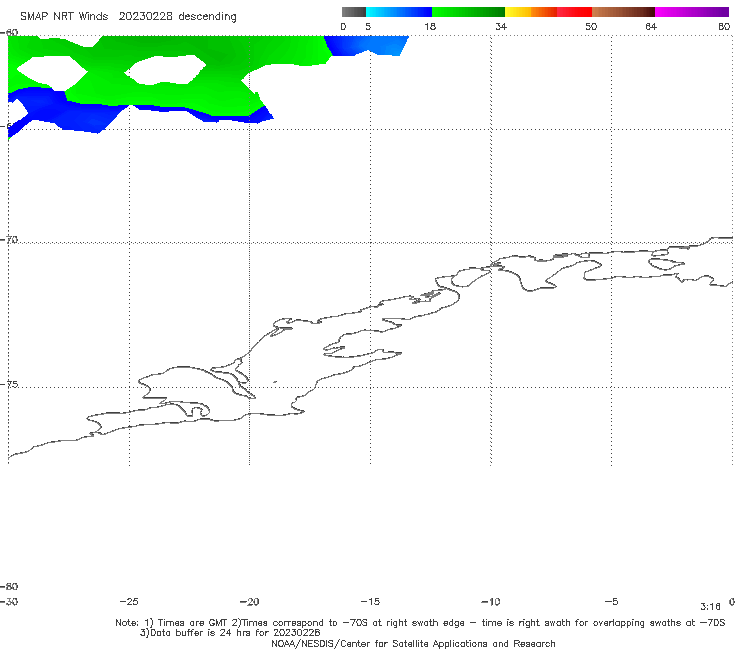Click the latitude label -70
The image size is (740, 650).
[9, 240]
